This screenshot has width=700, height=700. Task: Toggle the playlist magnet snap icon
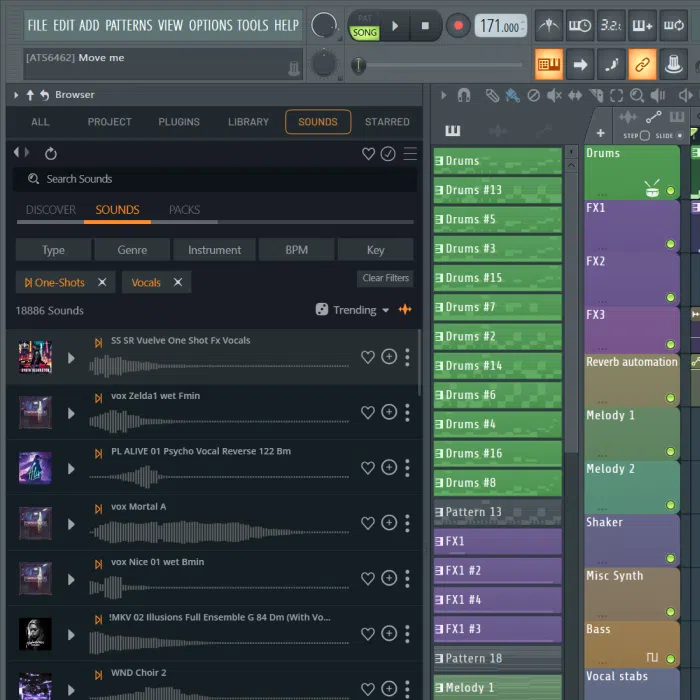coord(464,95)
